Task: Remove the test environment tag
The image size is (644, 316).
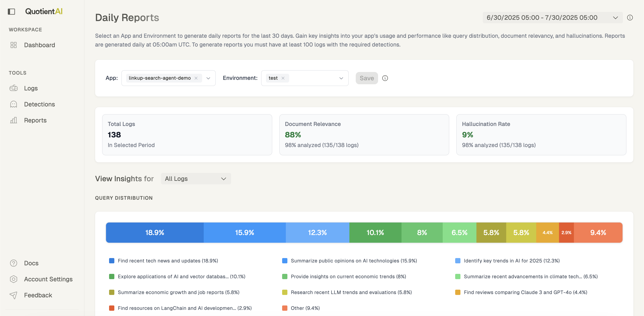Action: (283, 78)
